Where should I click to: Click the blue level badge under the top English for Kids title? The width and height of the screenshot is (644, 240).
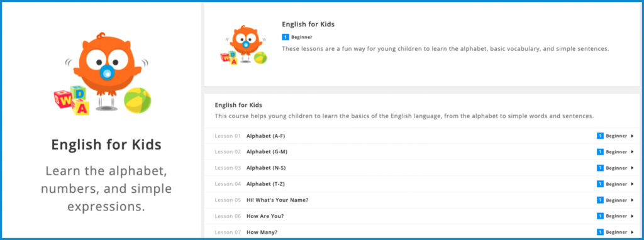pos(286,37)
